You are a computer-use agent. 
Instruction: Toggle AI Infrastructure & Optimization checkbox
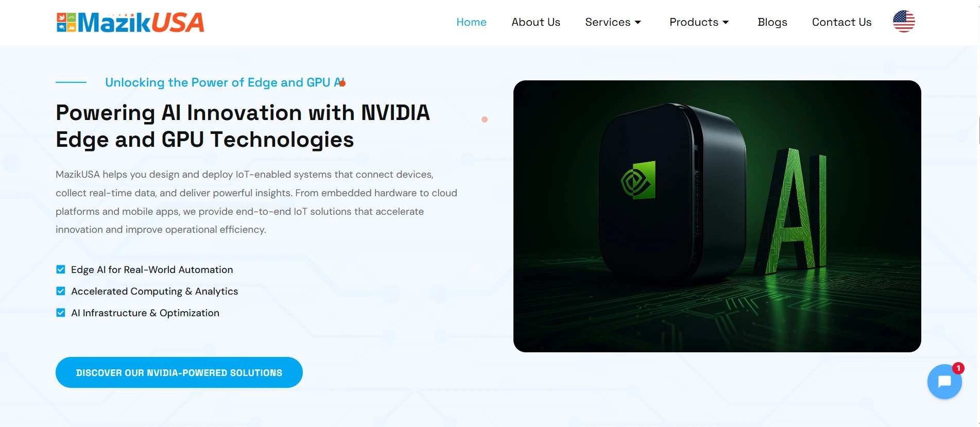point(61,313)
